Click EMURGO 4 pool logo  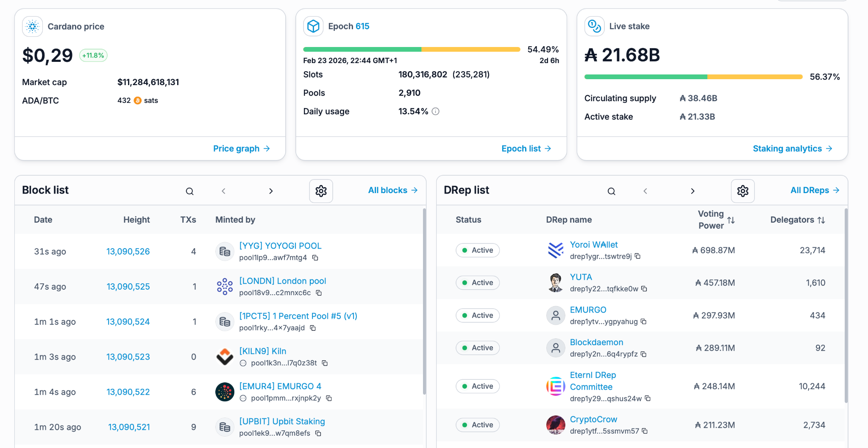[225, 392]
